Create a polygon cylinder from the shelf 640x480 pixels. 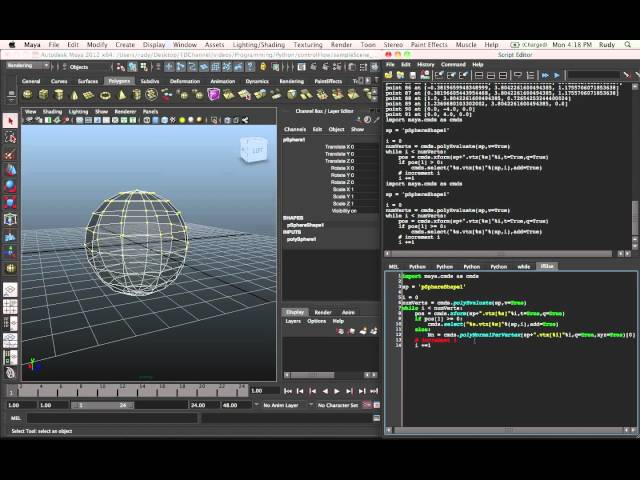59,95
